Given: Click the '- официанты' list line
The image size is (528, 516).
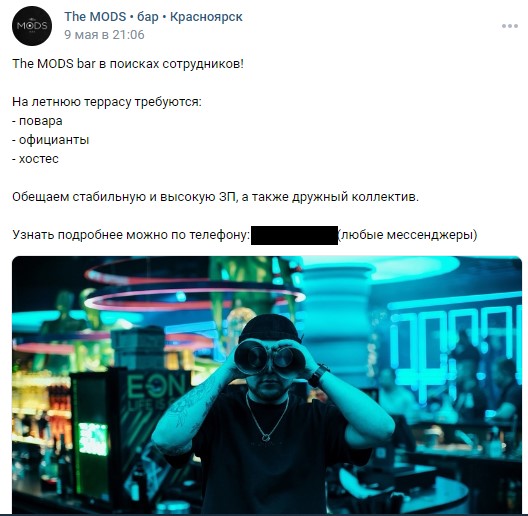Looking at the screenshot, I should coord(51,140).
